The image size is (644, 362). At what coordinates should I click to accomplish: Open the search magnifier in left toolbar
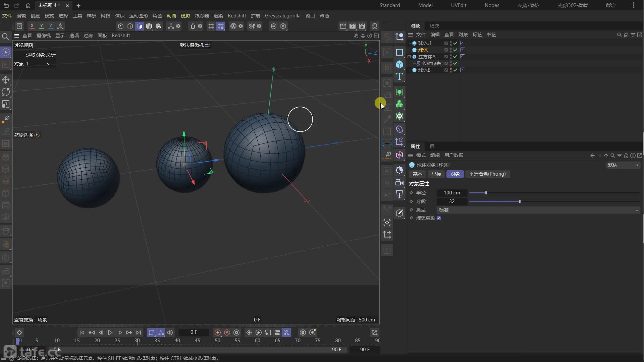point(6,37)
